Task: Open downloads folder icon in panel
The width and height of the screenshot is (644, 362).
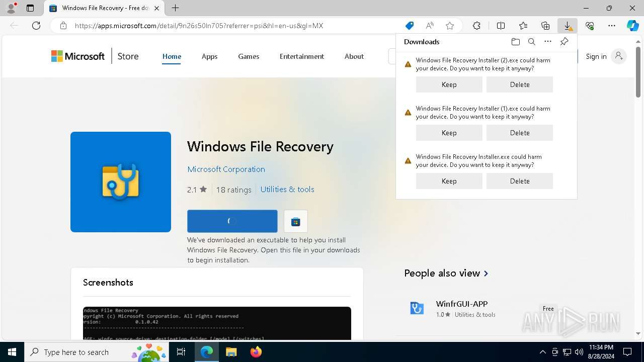Action: click(515, 42)
